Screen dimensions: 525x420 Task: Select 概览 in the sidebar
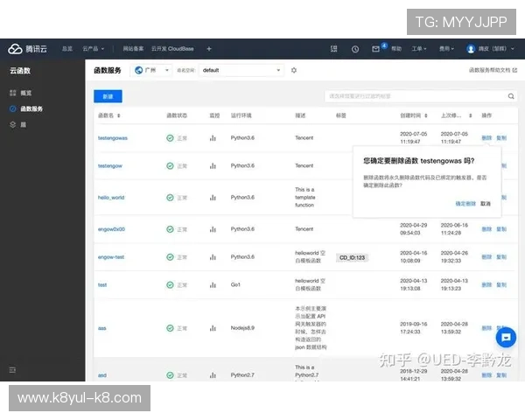click(x=25, y=92)
